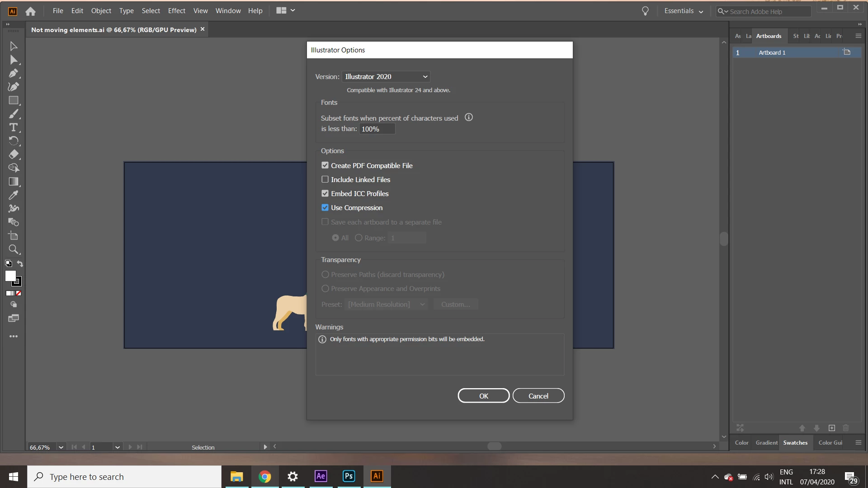Screen dimensions: 868x488
Task: Select the Eraser tool
Action: (14, 155)
